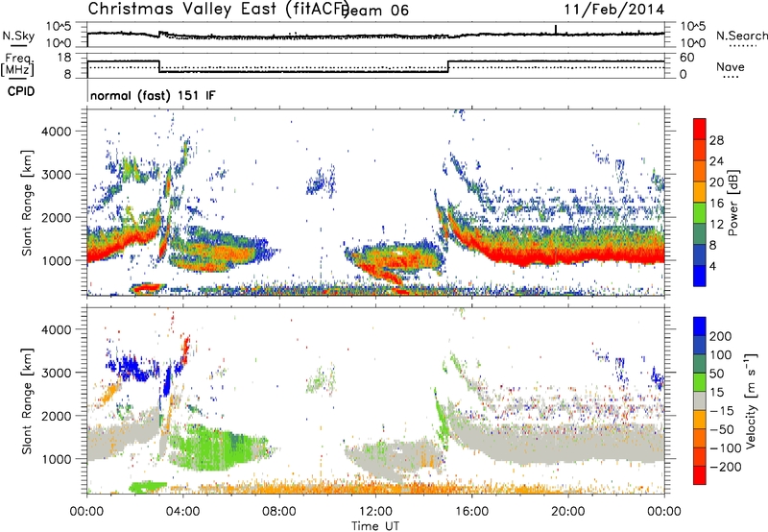Click the gray segment of the Velocity color bar
Image resolution: width=768 pixels, height=532 pixels.
pos(700,400)
